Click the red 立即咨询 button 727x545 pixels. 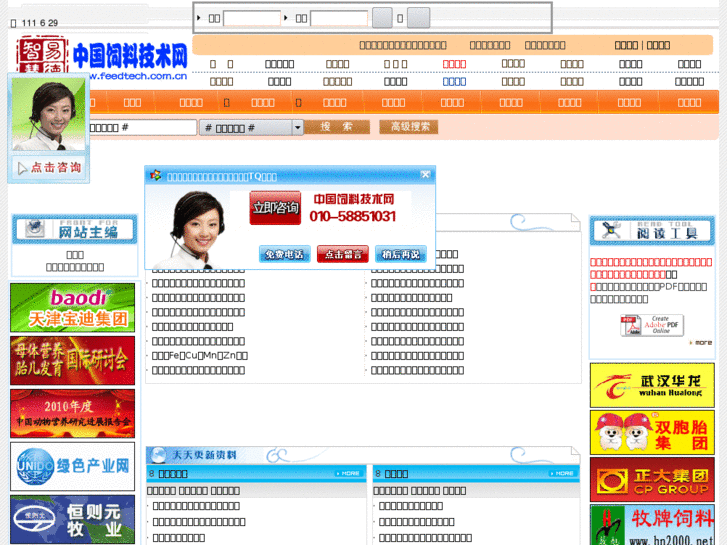pyautogui.click(x=275, y=208)
